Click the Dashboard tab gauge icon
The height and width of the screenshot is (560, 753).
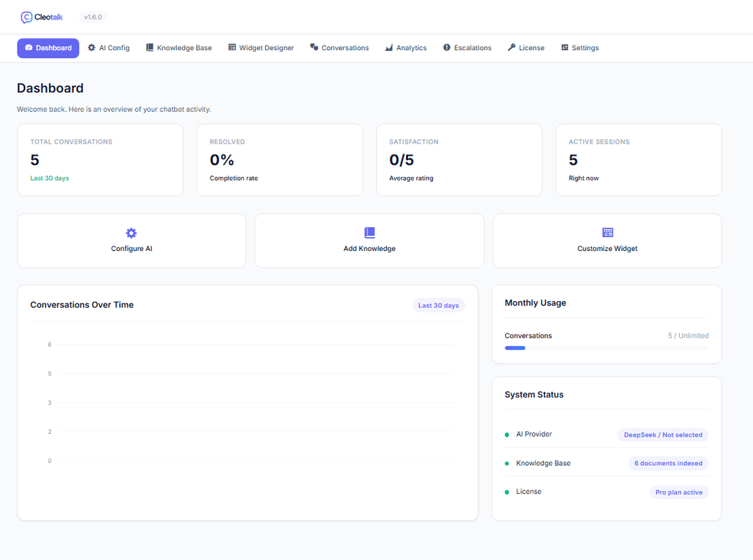tap(29, 47)
